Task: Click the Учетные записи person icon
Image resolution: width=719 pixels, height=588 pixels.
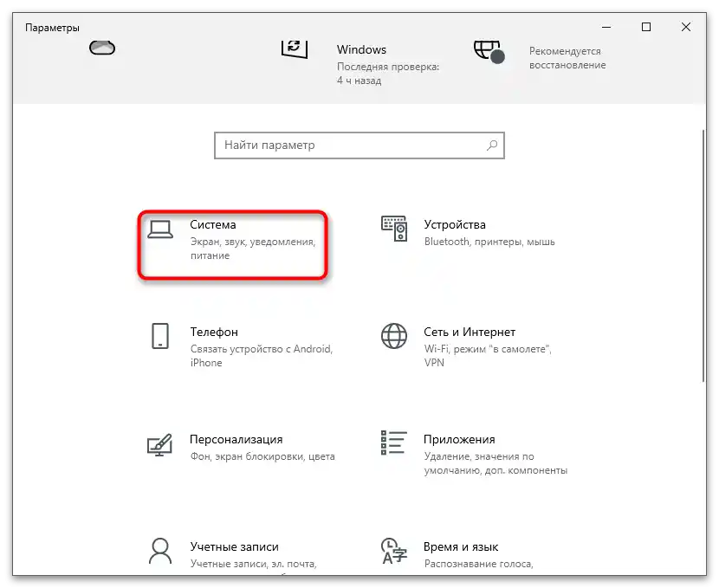Action: pos(160,552)
